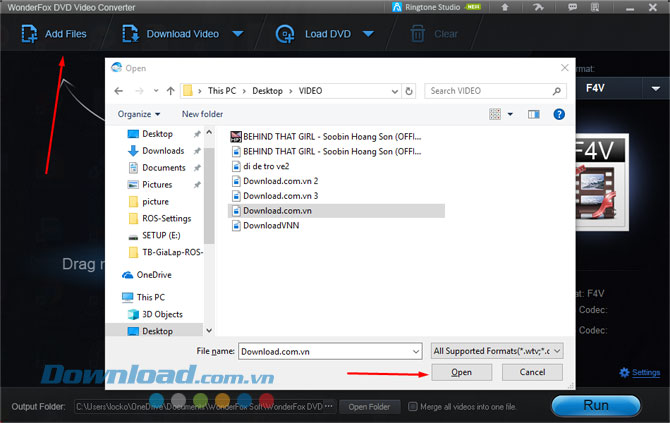Click the upgrade arrow icon in title bar
This screenshot has height=423, width=670.
click(x=505, y=7)
